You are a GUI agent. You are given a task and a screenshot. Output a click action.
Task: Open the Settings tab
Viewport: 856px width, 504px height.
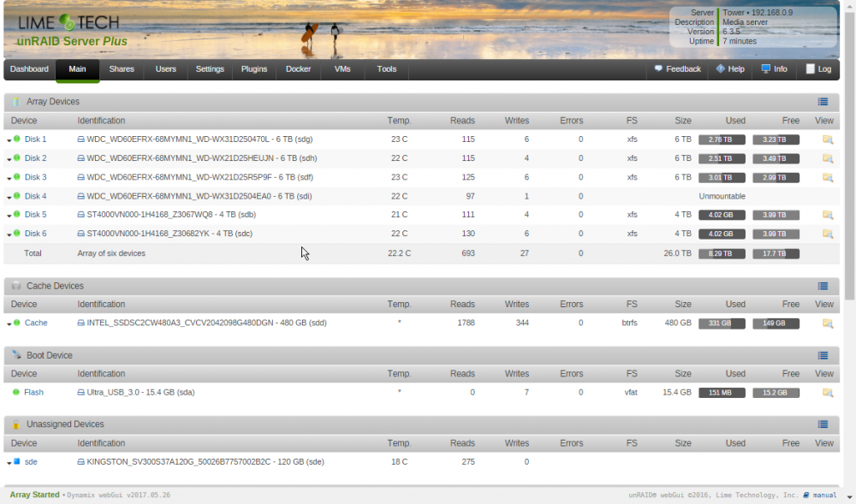[x=210, y=69]
